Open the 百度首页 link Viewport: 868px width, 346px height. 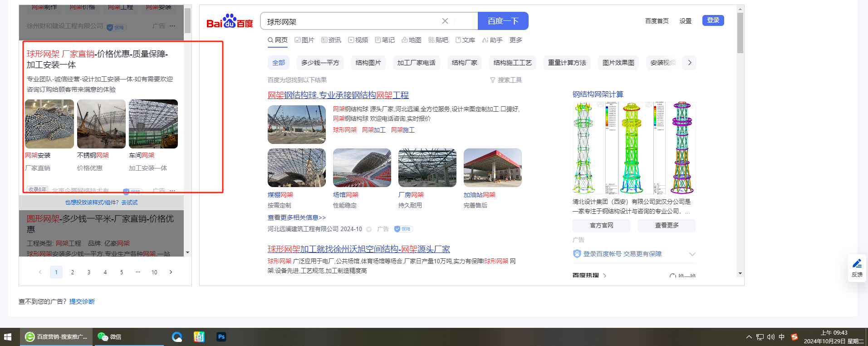(x=657, y=21)
